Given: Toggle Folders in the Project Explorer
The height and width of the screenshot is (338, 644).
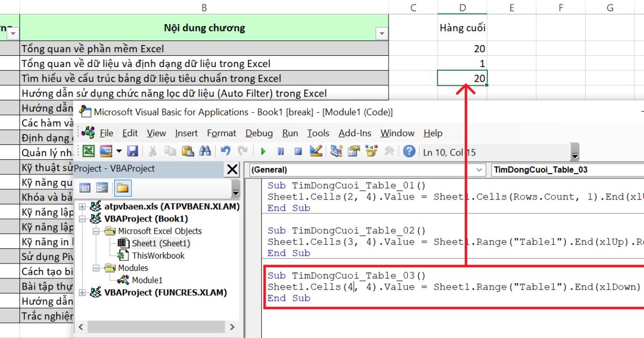Looking at the screenshot, I should (x=122, y=187).
